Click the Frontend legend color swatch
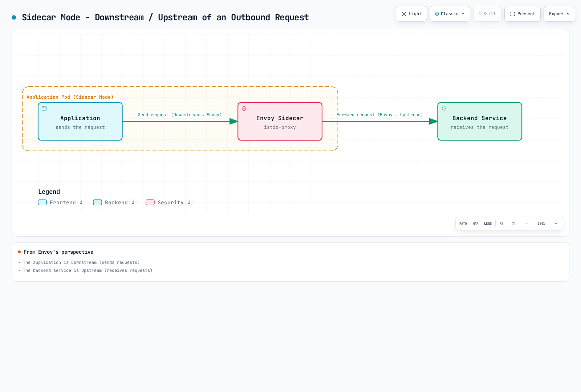The image size is (581, 392). point(42,203)
